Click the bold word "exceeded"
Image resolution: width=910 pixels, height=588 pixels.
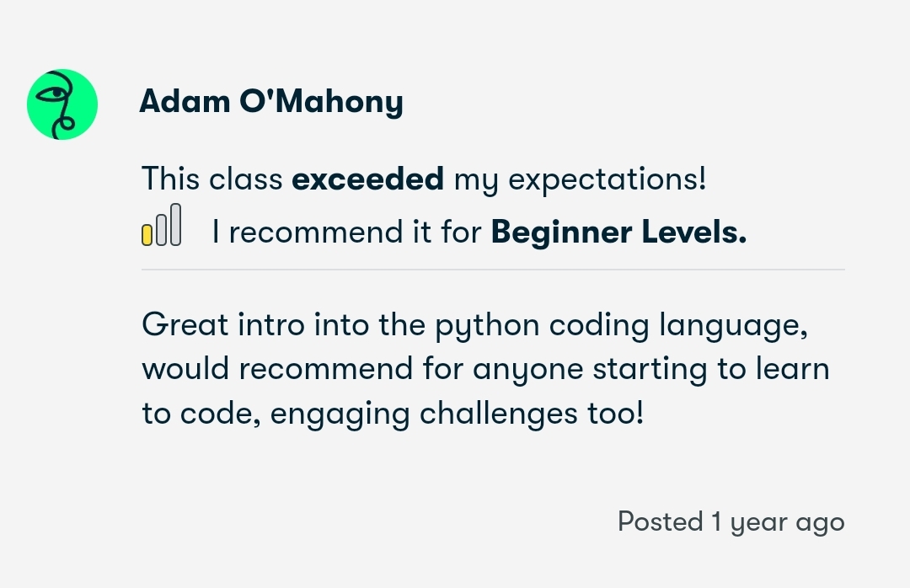pyautogui.click(x=367, y=179)
